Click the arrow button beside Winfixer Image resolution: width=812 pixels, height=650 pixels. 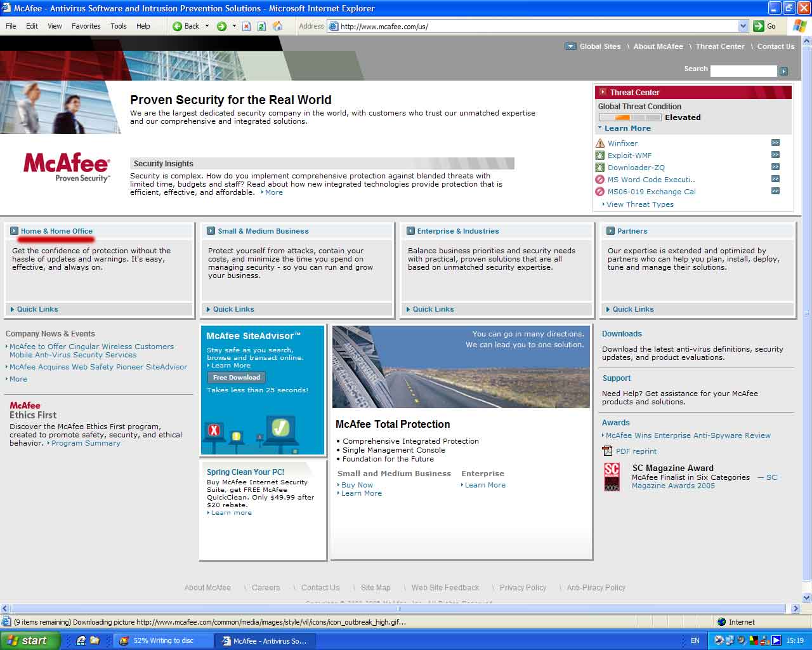pos(775,143)
